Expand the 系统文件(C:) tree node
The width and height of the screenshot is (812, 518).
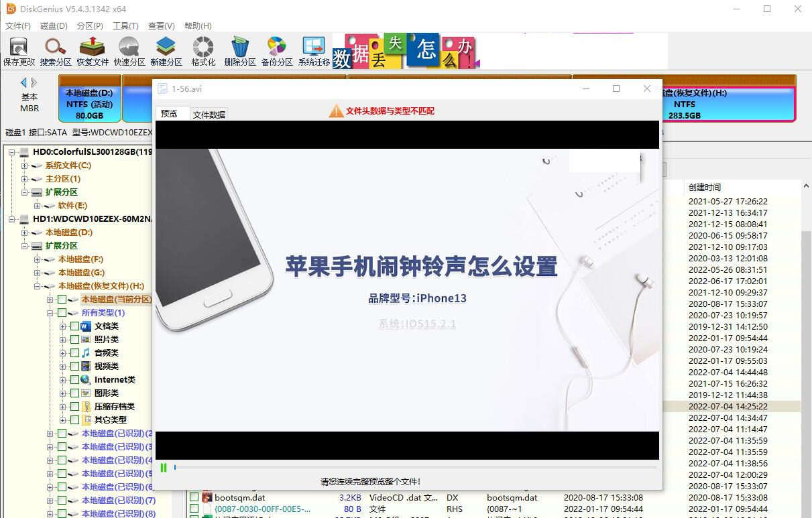25,166
